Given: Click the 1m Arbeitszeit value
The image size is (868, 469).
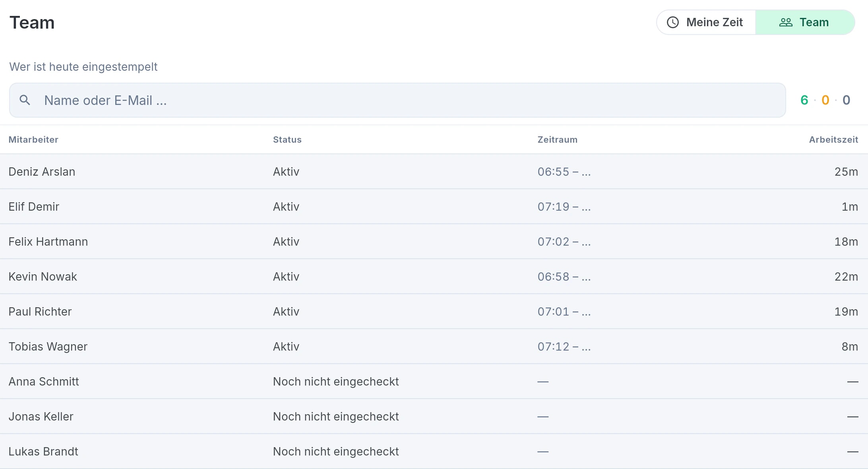Looking at the screenshot, I should [850, 207].
